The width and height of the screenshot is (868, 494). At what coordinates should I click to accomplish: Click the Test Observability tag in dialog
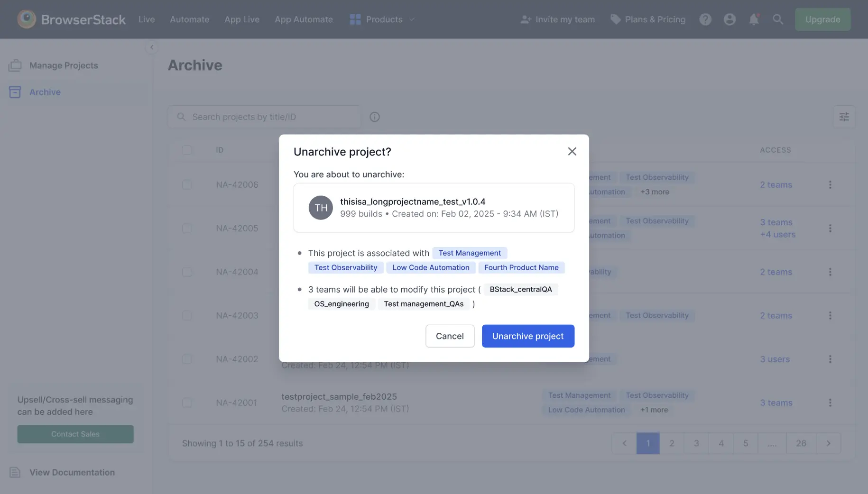coord(346,267)
